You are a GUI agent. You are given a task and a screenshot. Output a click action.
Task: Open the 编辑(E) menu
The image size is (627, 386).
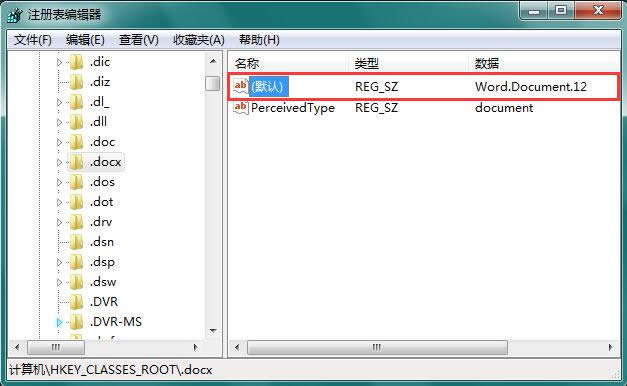click(x=85, y=40)
